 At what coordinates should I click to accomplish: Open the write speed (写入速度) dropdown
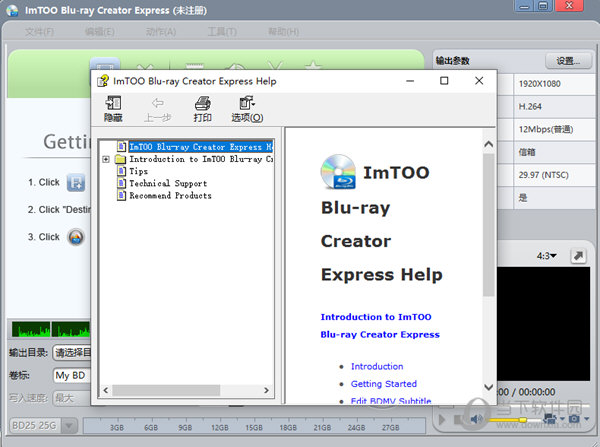coord(72,398)
